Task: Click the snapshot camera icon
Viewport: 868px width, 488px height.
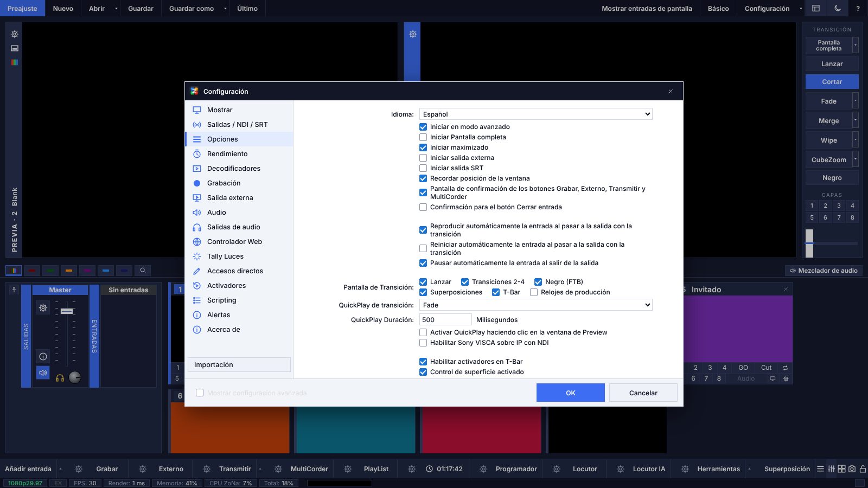Action: tap(852, 469)
